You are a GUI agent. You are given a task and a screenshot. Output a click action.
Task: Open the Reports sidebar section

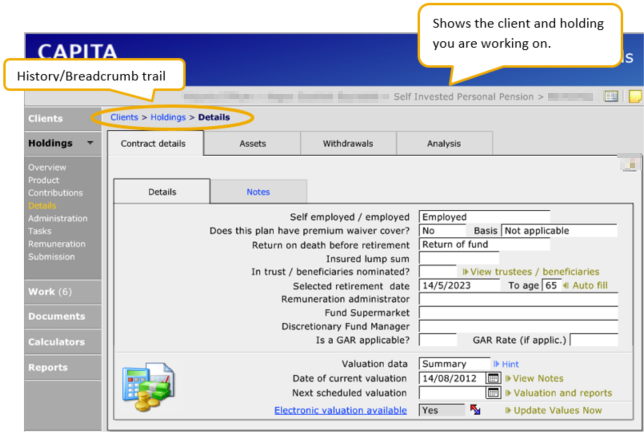[63, 367]
